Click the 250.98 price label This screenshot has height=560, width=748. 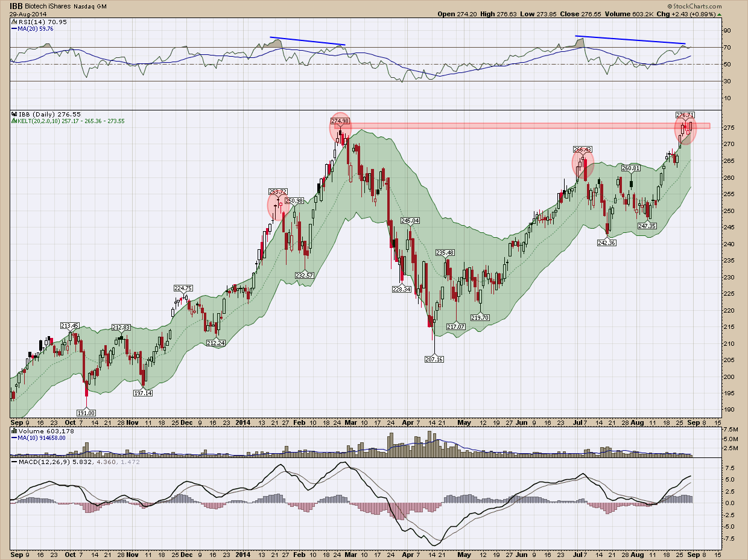point(294,200)
